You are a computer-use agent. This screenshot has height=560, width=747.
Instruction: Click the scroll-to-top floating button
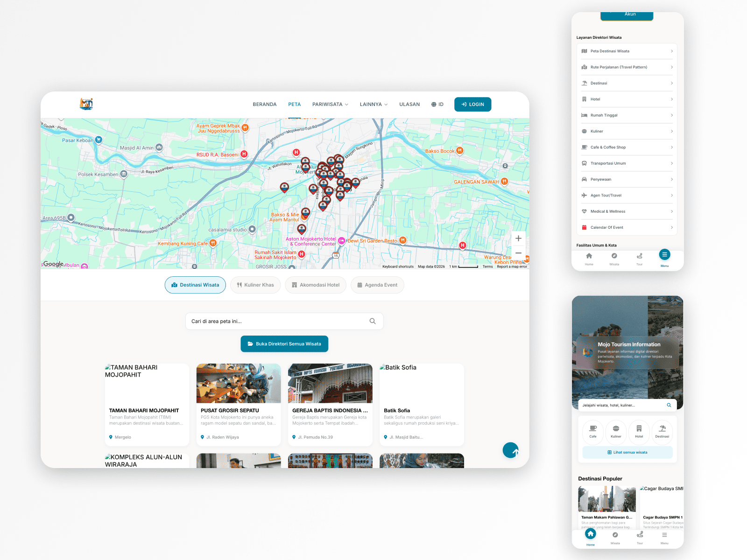510,450
